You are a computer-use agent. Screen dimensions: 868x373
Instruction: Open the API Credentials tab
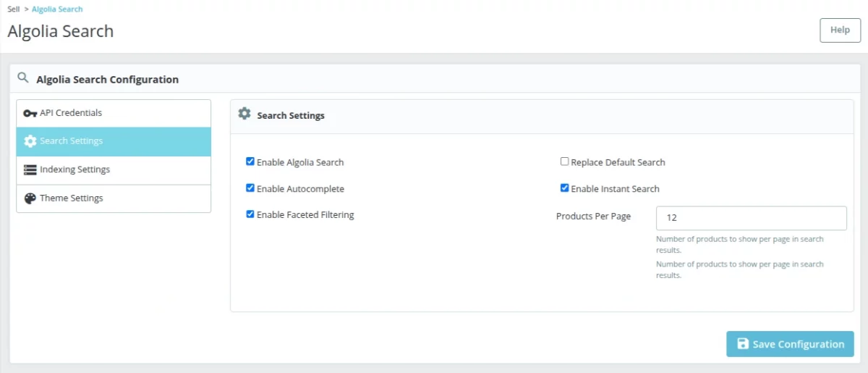pos(114,113)
